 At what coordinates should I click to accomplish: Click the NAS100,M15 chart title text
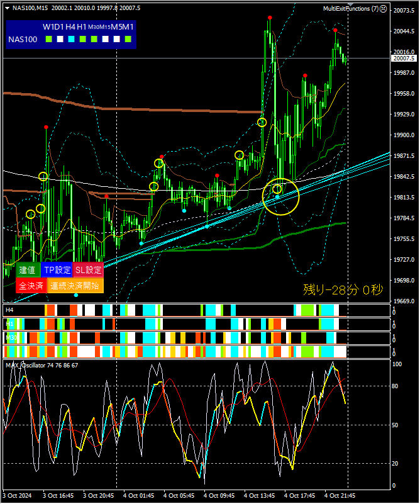pyautogui.click(x=30, y=8)
